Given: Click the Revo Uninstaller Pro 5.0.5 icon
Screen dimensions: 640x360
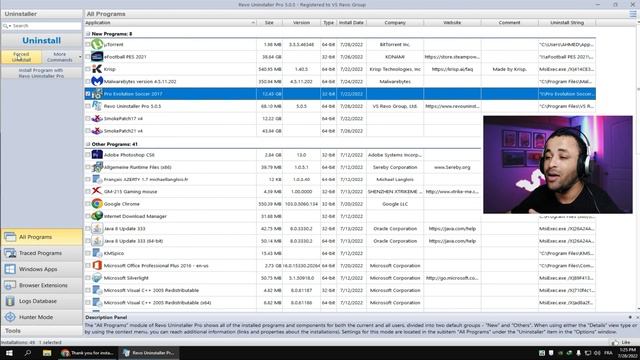Looking at the screenshot, I should click(97, 106).
